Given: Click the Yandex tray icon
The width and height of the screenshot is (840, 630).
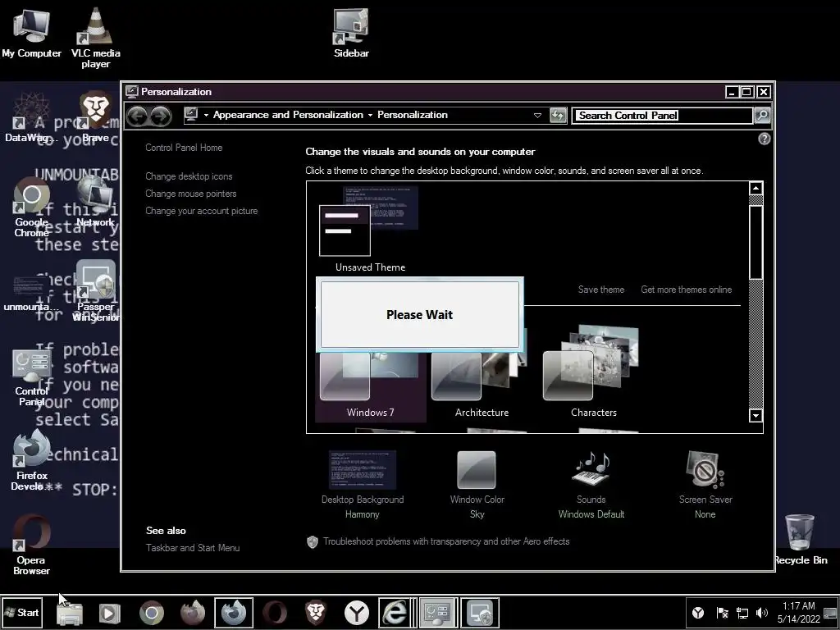Looking at the screenshot, I should [698, 613].
